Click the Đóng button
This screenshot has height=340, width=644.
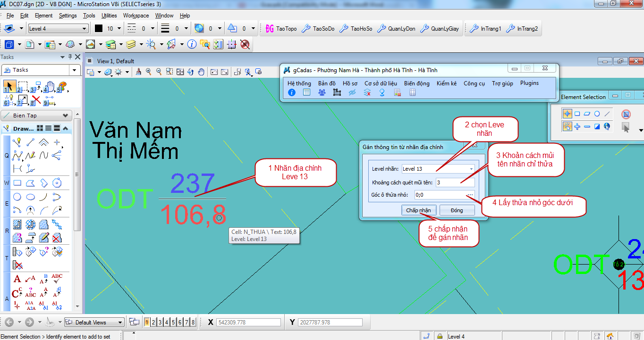457,210
